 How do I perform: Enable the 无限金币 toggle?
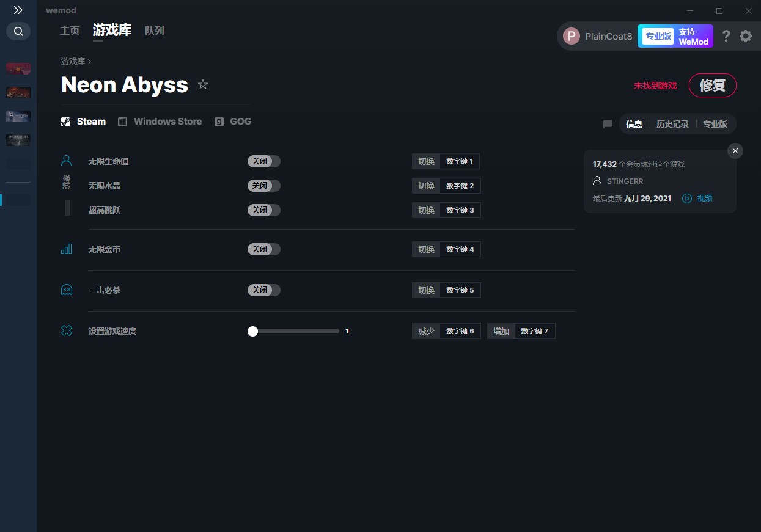(263, 249)
